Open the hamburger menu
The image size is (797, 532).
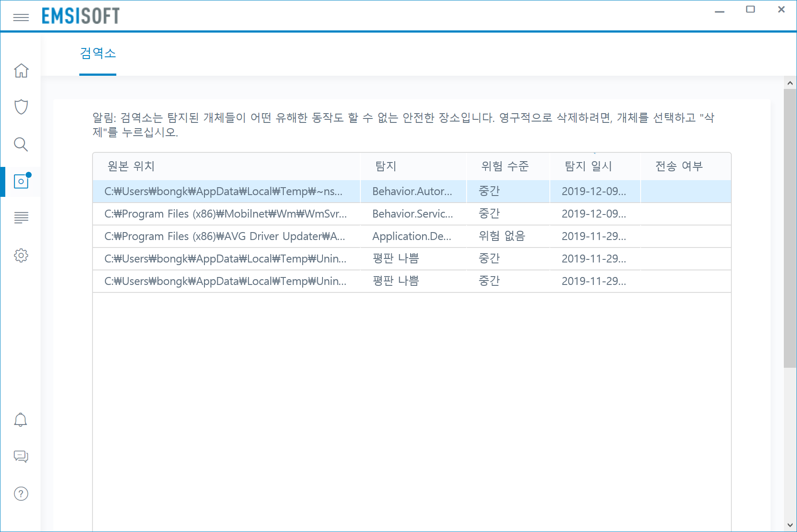[x=21, y=17]
